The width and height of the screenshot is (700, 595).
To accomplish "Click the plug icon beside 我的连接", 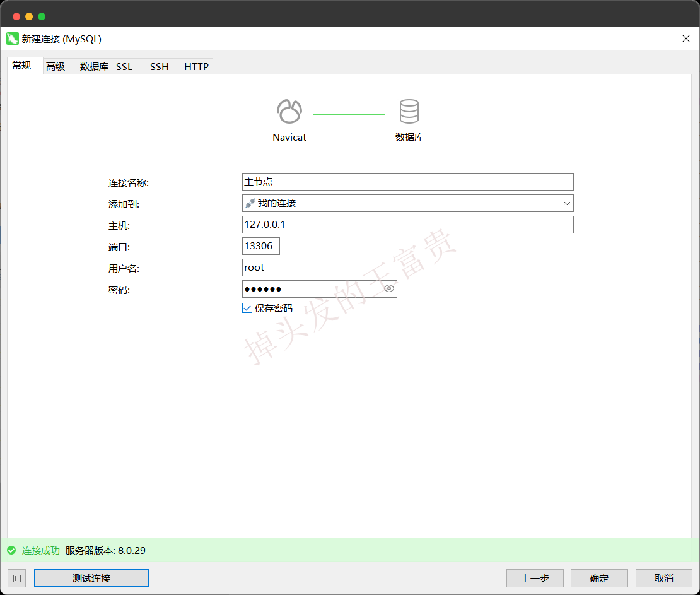I will (250, 203).
